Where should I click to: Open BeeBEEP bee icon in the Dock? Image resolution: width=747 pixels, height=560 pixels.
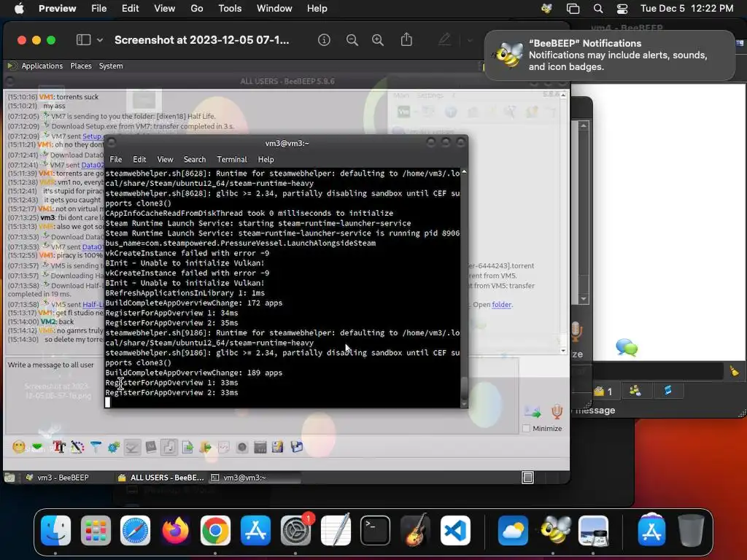[554, 531]
